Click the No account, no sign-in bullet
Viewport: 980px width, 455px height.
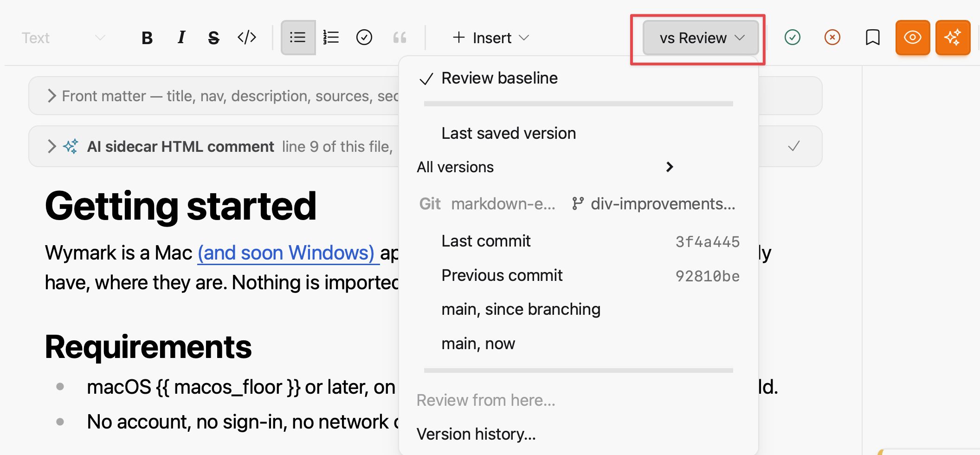coord(242,422)
